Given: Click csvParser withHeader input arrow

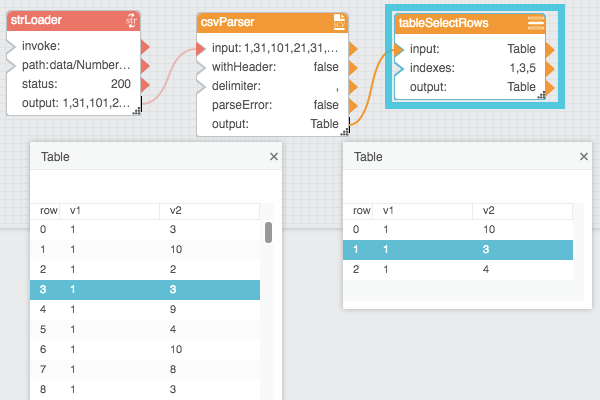Looking at the screenshot, I should point(201,67).
